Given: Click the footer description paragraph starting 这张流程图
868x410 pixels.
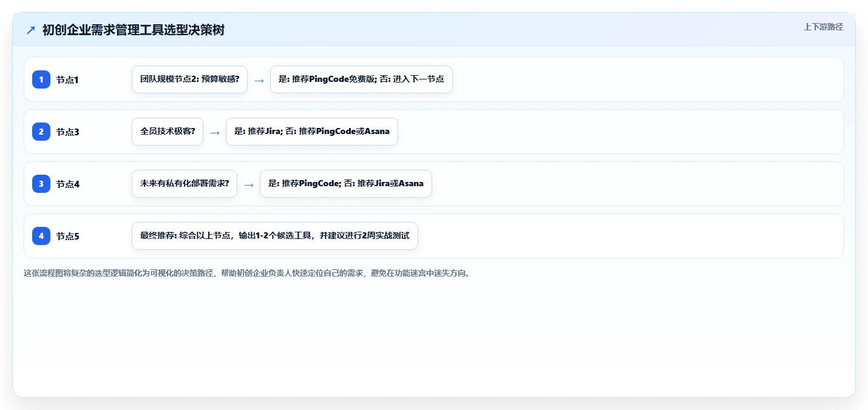Looking at the screenshot, I should 246,273.
